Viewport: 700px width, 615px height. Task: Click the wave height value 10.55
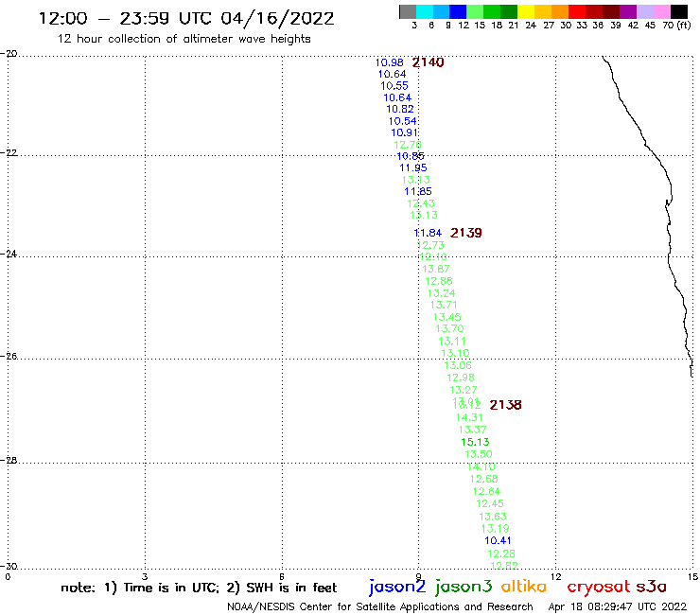(394, 86)
